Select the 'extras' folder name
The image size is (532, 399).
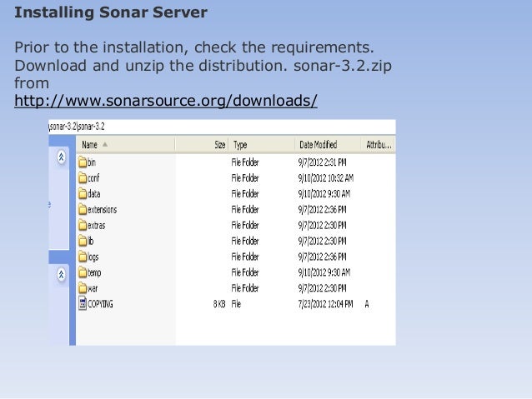pyautogui.click(x=97, y=226)
